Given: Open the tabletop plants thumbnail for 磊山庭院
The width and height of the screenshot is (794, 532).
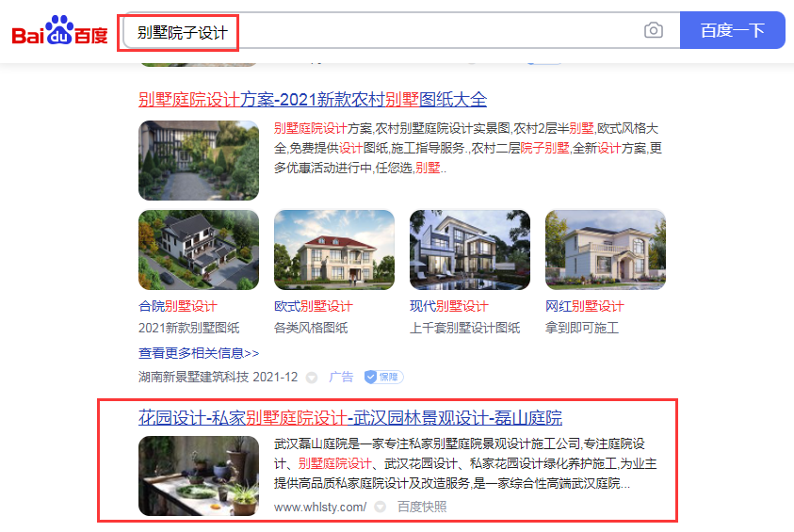Looking at the screenshot, I should coord(199,476).
